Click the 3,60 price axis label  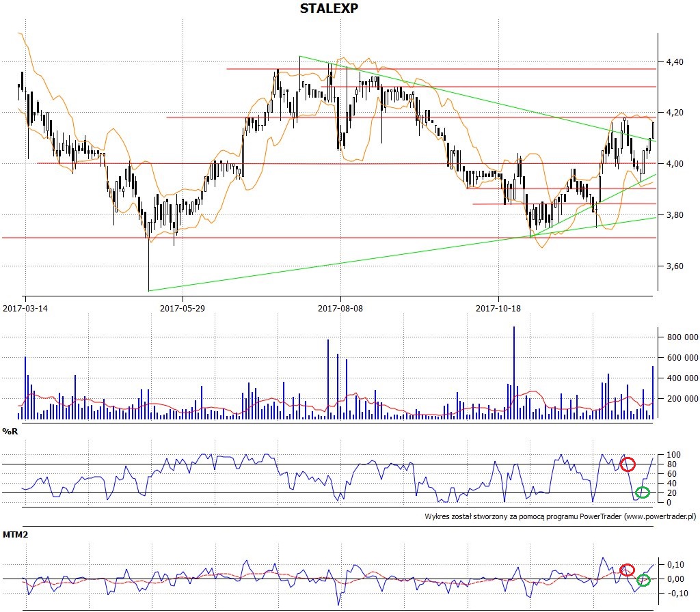pos(675,266)
